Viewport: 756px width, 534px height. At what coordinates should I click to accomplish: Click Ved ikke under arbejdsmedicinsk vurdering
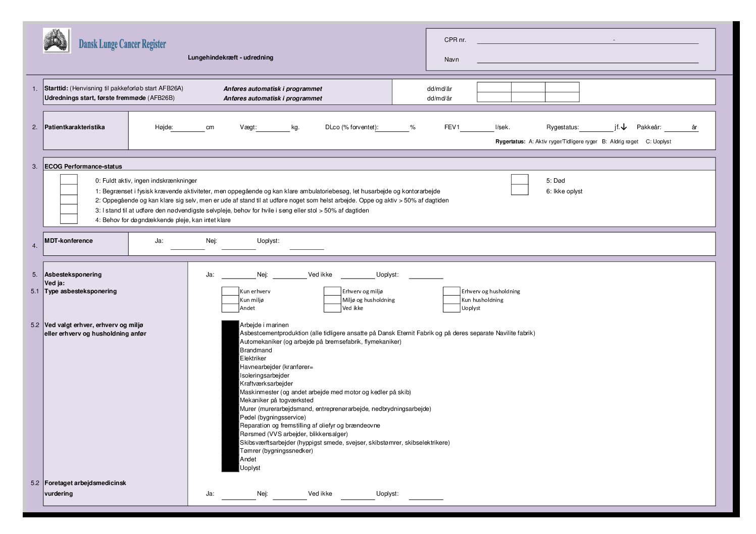pos(320,494)
